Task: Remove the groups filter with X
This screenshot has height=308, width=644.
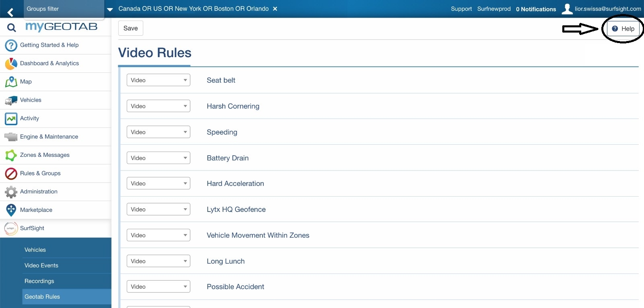Action: (275, 9)
